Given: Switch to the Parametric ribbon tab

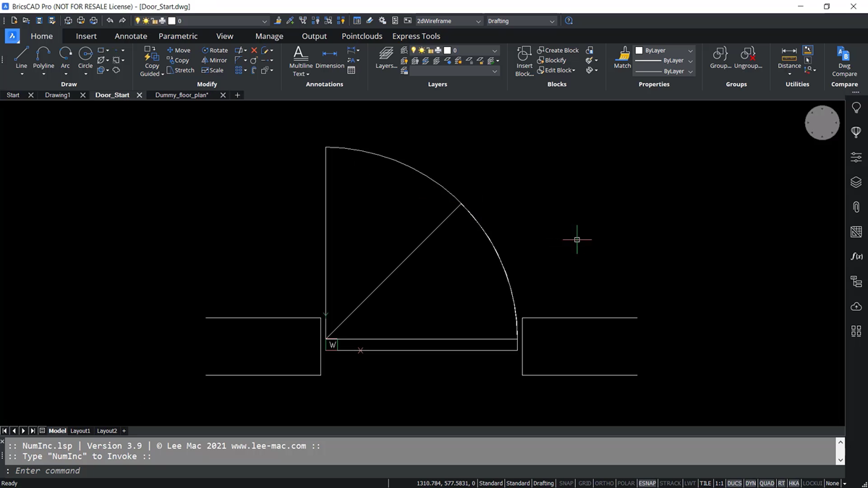Looking at the screenshot, I should (178, 35).
